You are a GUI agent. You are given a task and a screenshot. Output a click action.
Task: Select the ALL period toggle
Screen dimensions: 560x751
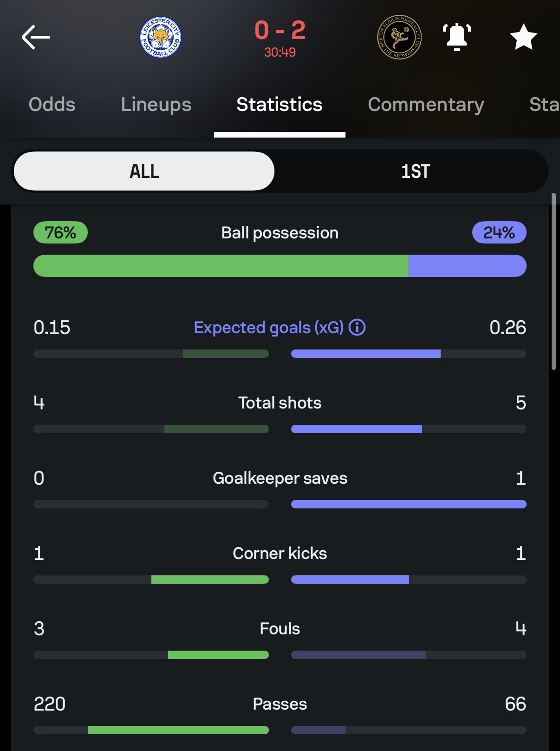coord(144,171)
